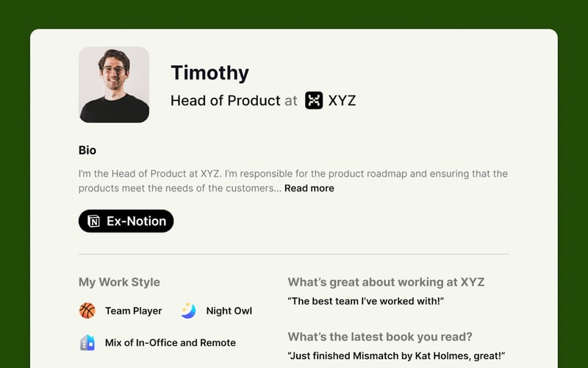Expand the bio with Read more
The height and width of the screenshot is (368, 588).
(309, 188)
